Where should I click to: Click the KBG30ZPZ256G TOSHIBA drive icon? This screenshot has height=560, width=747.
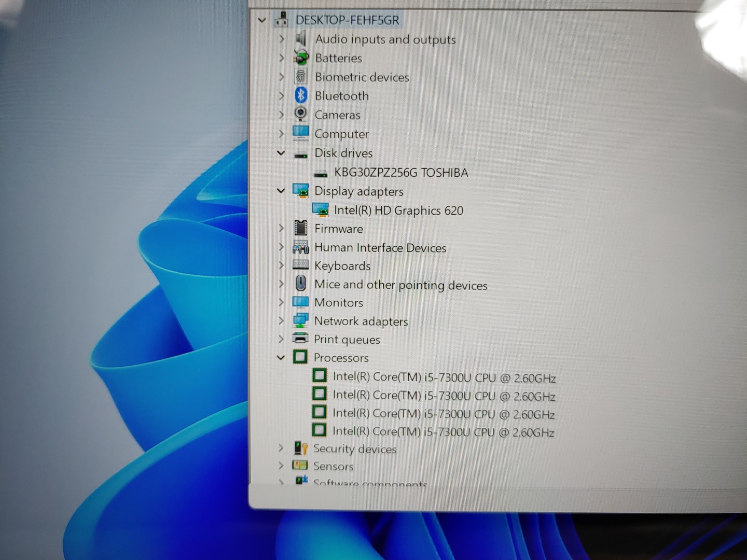(x=321, y=174)
